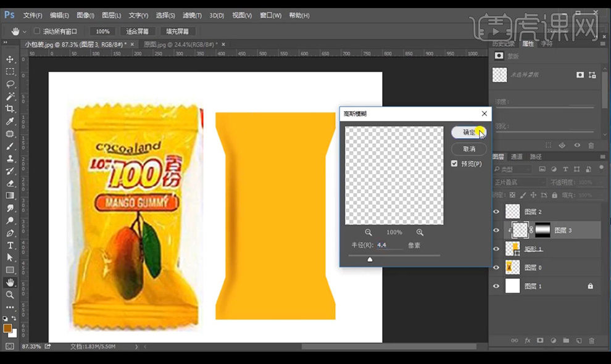The image size is (611, 364).
Task: Create a new layer group folder
Action: point(566,340)
